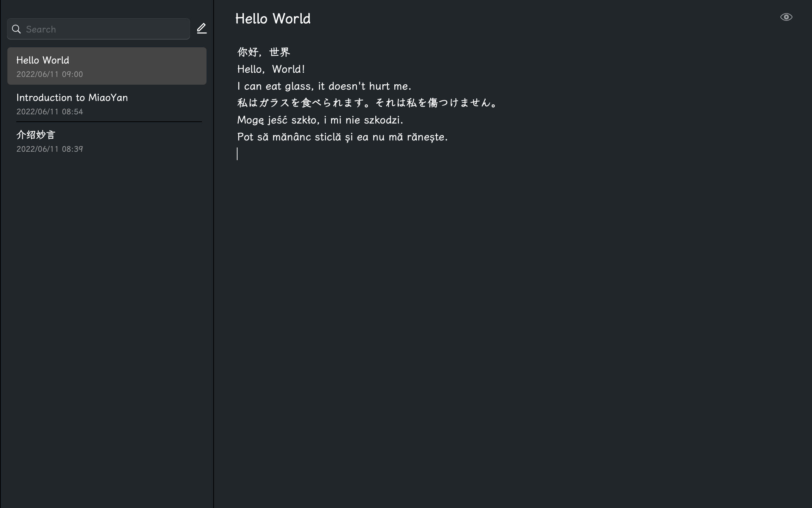812x508 pixels.
Task: Open the 介绍妙言 note
Action: coord(107,141)
